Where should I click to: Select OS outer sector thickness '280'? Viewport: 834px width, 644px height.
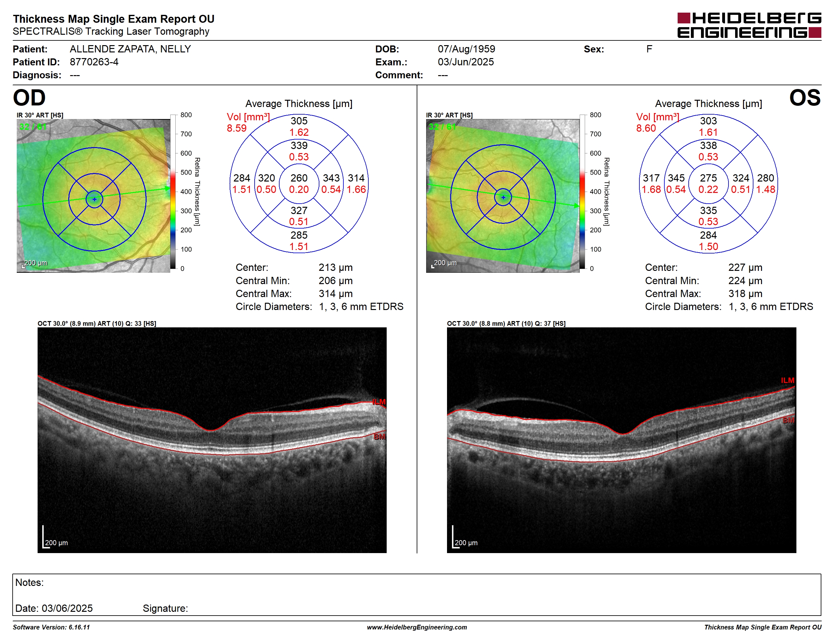[766, 178]
